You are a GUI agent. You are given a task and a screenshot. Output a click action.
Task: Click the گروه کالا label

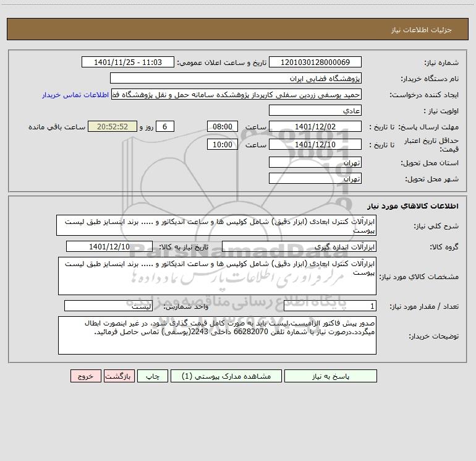(444, 247)
